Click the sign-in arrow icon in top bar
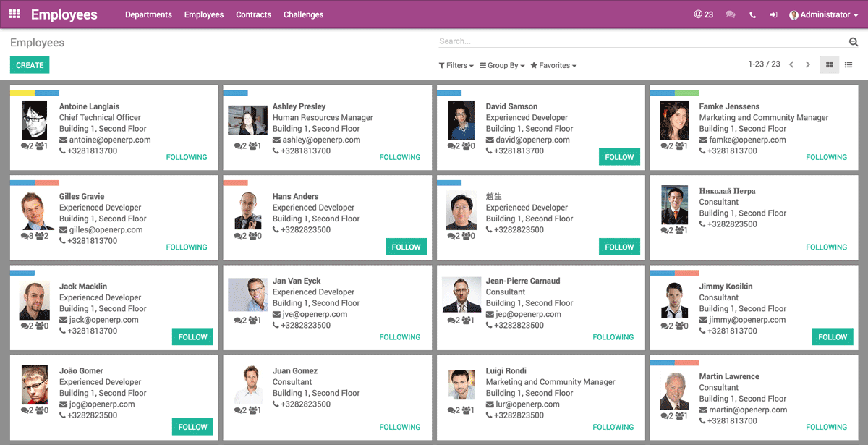Screen dimensions: 868x445 (773, 14)
